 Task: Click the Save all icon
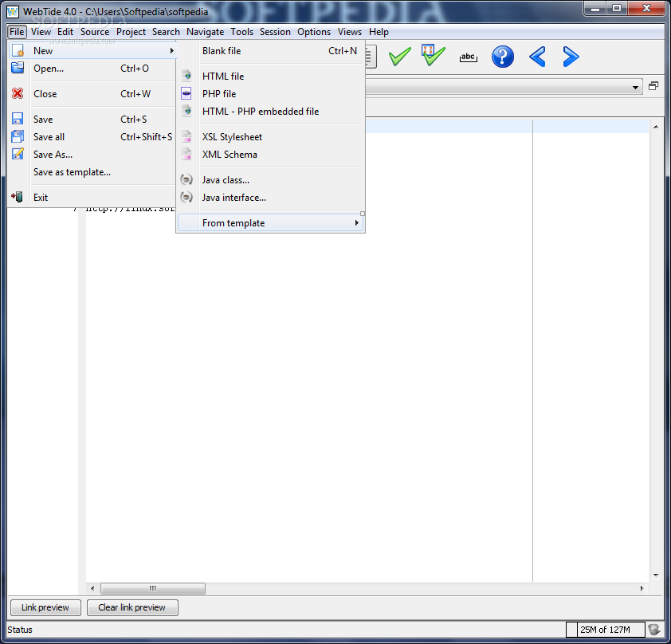tap(18, 136)
